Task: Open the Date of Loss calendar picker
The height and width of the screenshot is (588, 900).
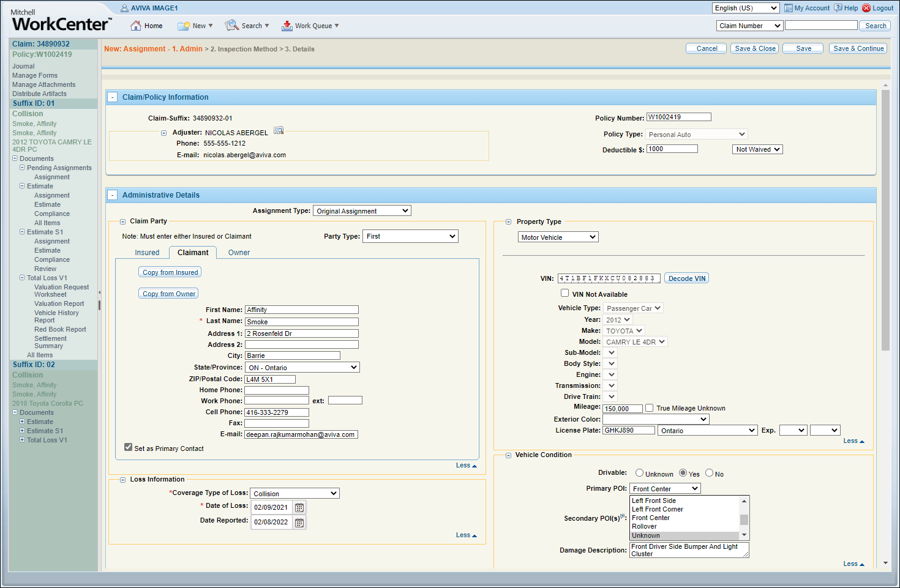Action: (x=299, y=507)
